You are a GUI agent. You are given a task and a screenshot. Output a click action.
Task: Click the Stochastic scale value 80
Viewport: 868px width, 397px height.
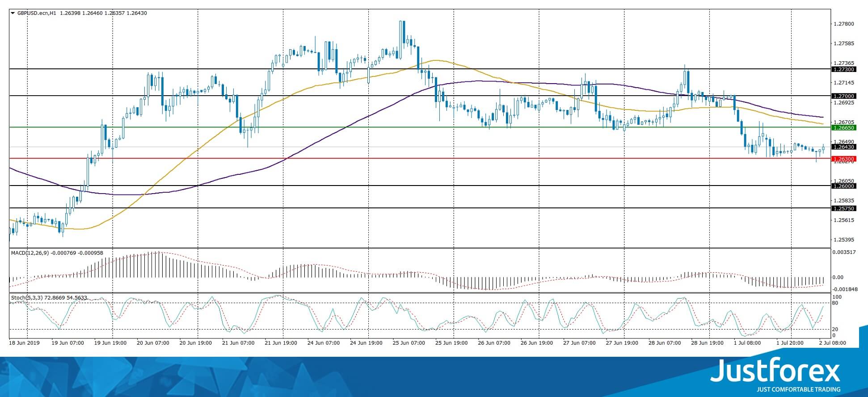(835, 303)
